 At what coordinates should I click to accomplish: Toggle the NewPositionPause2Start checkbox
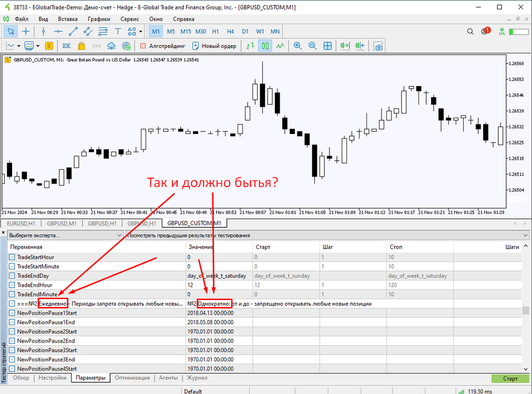pos(12,331)
